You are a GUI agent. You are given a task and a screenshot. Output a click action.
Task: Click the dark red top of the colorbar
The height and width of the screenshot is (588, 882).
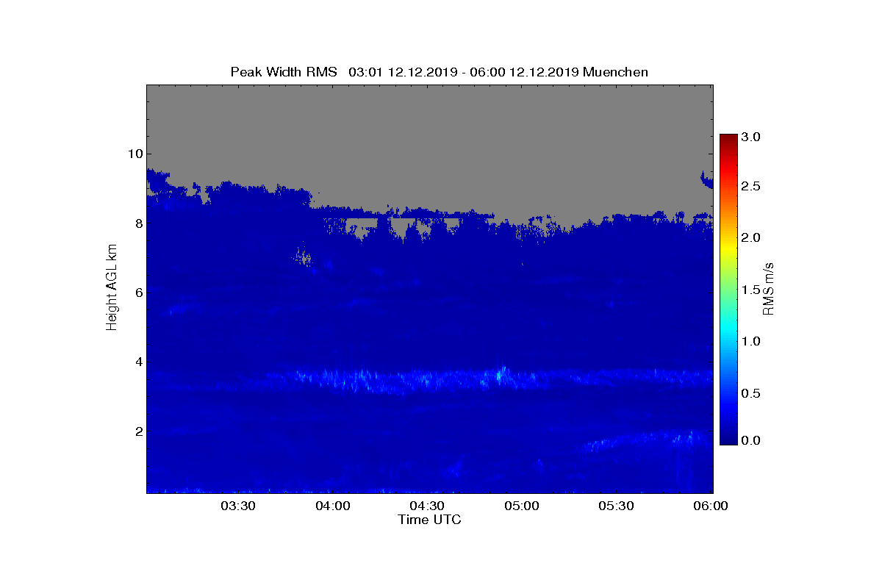click(x=728, y=138)
